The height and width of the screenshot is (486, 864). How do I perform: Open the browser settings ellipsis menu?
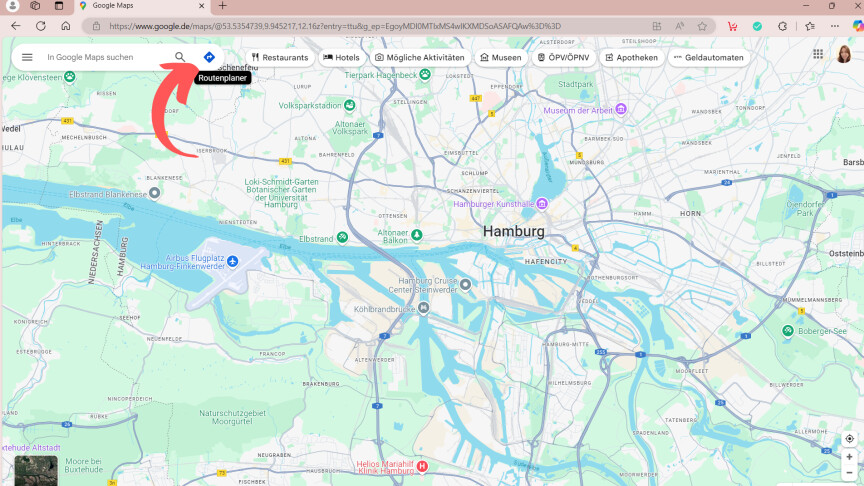coord(835,26)
